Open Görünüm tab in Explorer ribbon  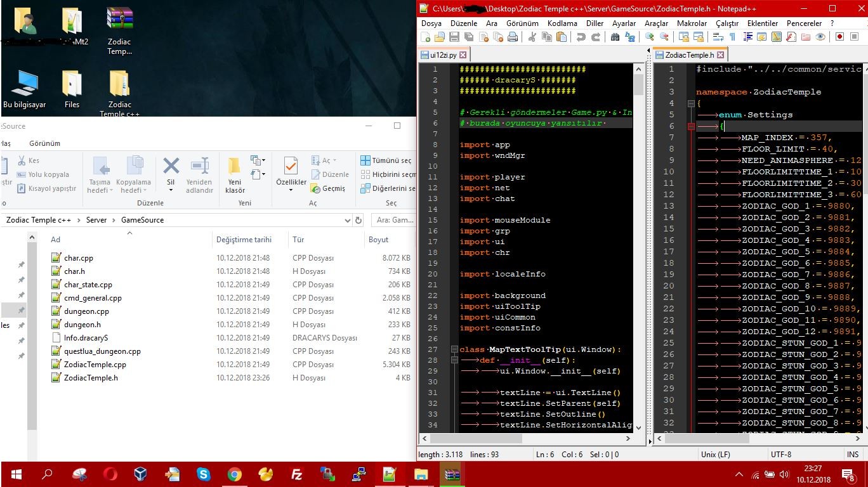(45, 143)
